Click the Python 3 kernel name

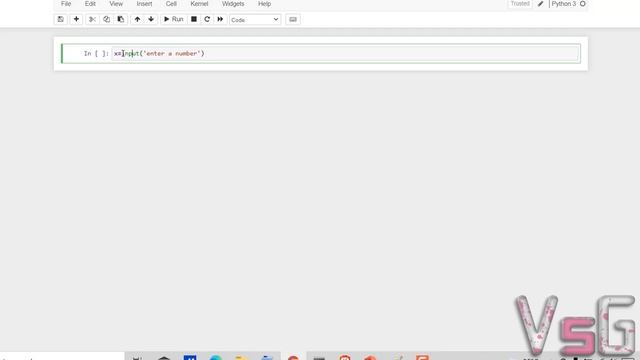pos(563,4)
